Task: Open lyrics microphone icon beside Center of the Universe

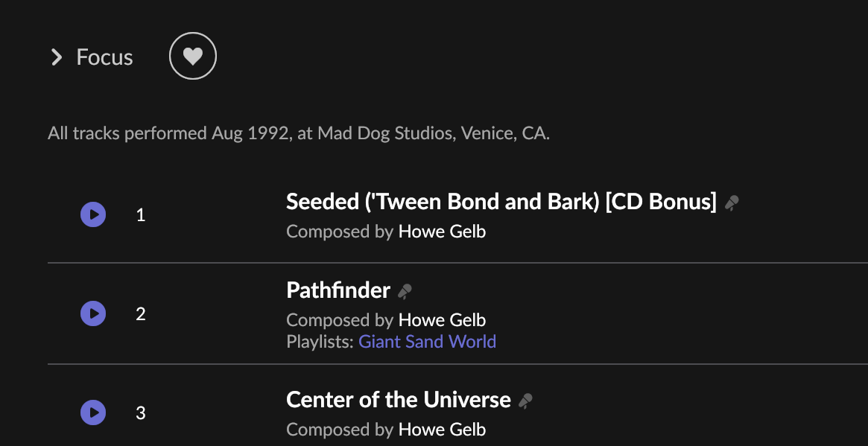Action: pos(526,401)
